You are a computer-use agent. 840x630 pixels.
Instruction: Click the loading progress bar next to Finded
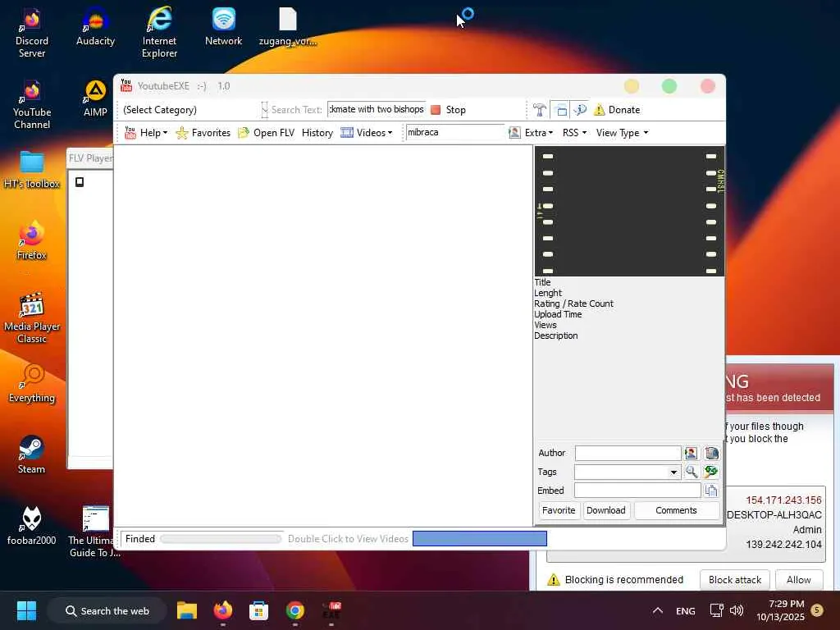(221, 539)
